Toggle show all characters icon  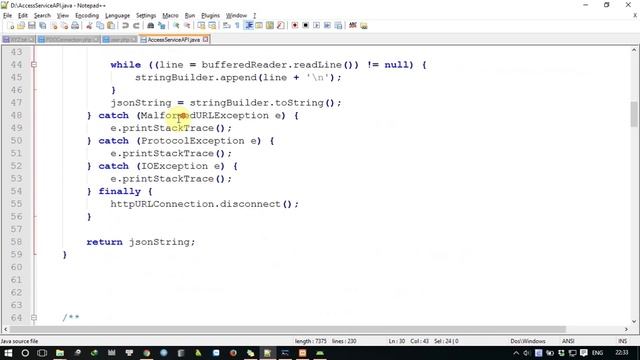237,26
